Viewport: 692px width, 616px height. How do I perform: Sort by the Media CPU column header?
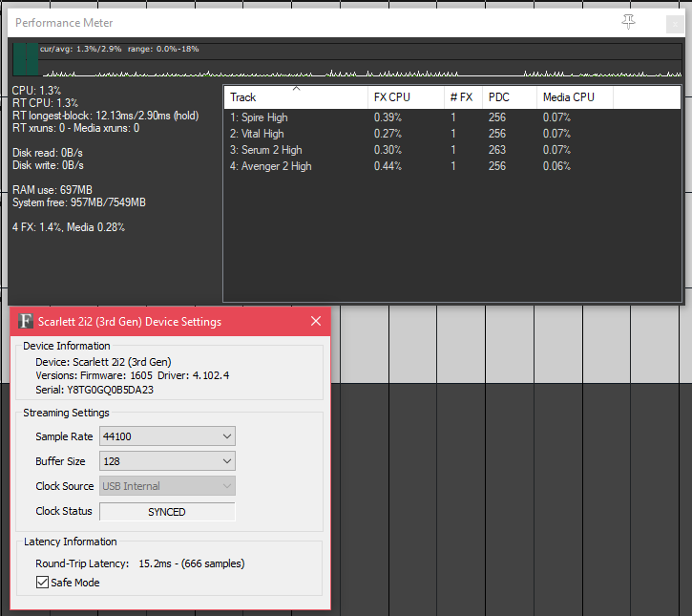575,97
